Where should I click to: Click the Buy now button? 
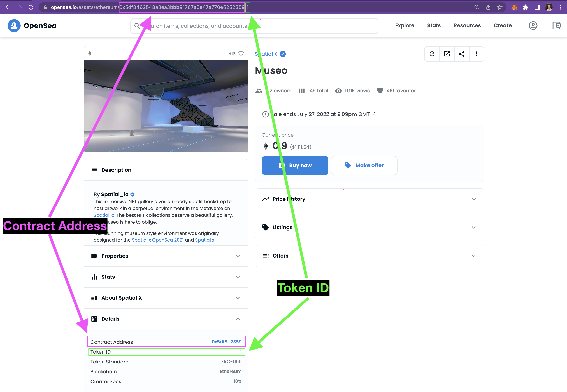tap(295, 165)
